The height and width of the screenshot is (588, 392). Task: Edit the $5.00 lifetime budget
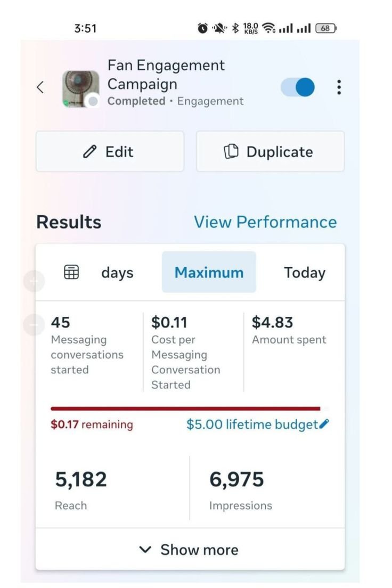pos(252,424)
